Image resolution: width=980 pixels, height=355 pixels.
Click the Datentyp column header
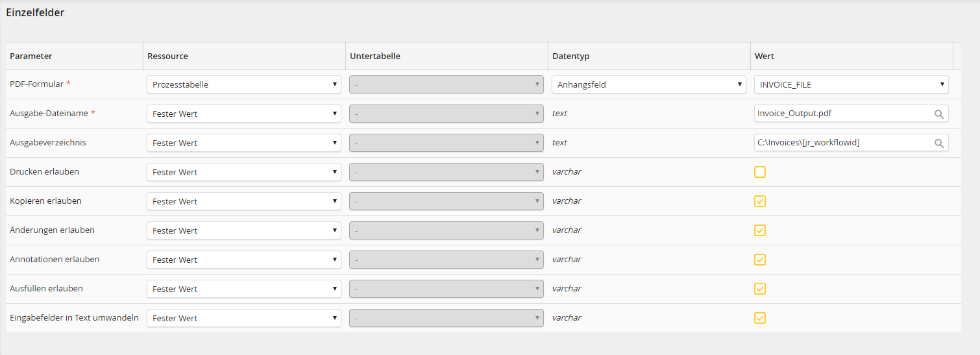[570, 56]
